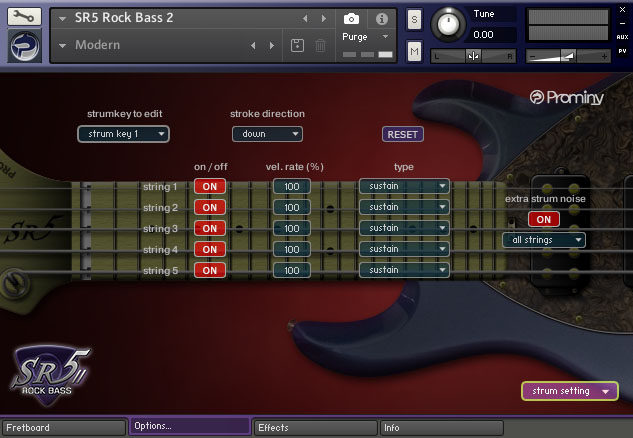
Task: Switch to the Fretboard tab
Action: [63, 427]
